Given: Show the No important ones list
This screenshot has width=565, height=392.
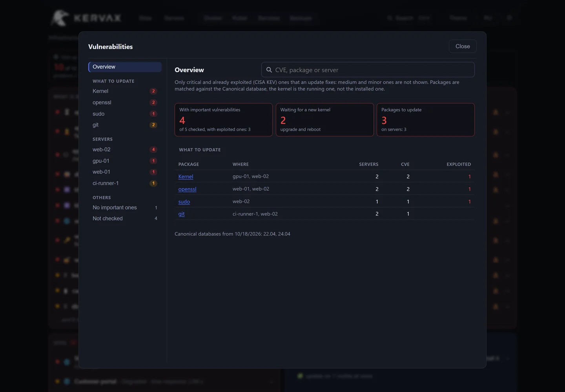Looking at the screenshot, I should pyautogui.click(x=125, y=207).
